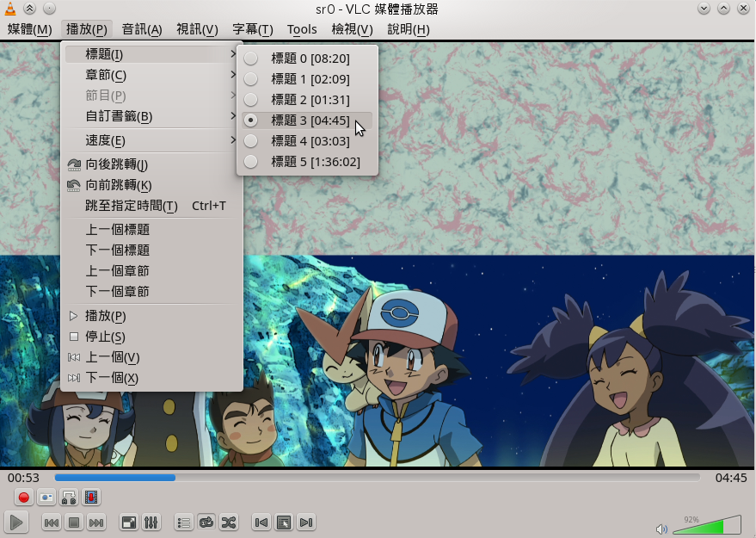Click the red Record button
Screen dimensions: 756x538
click(x=23, y=497)
